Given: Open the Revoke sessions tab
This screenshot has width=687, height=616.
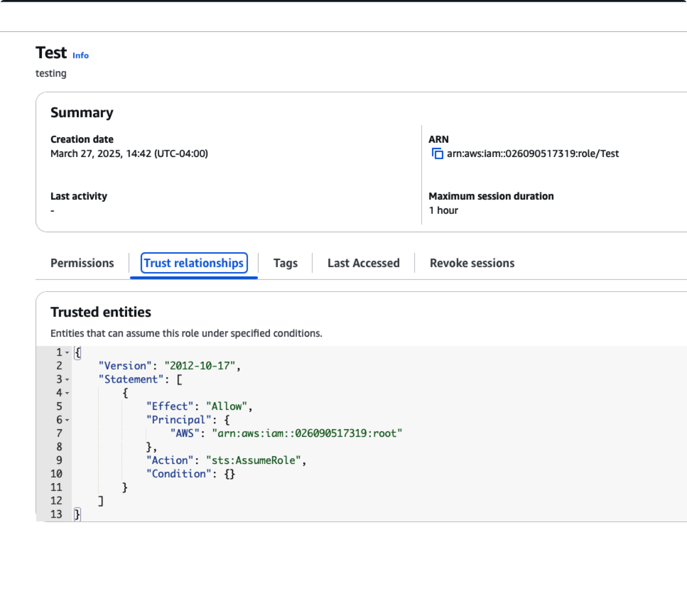Looking at the screenshot, I should click(472, 263).
